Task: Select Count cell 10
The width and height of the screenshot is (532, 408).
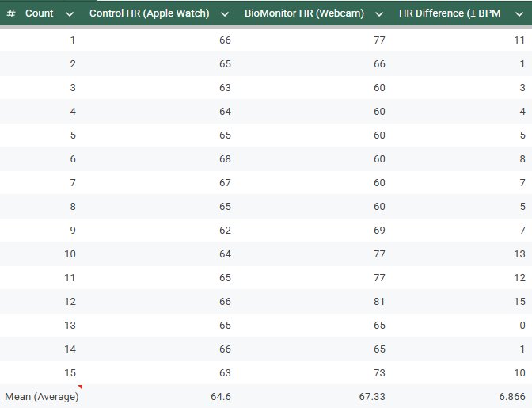Action: point(70,254)
